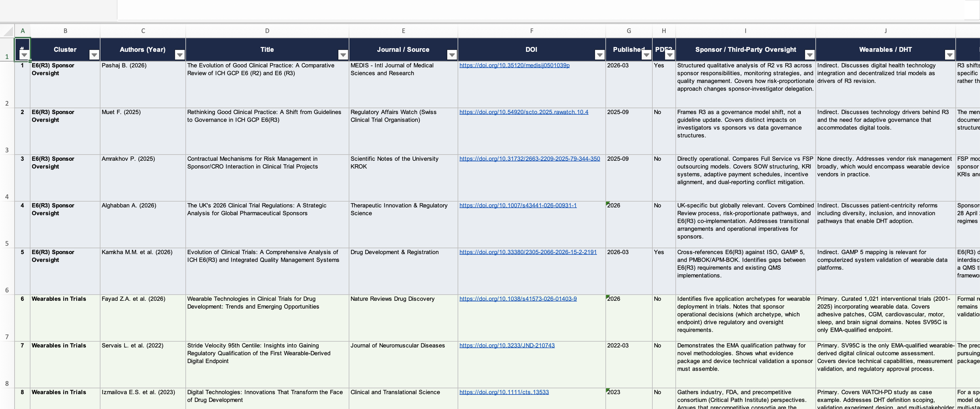Select the "Stride Velocity 95th Centile" title cell
This screenshot has height=409, width=980.
tap(267, 364)
